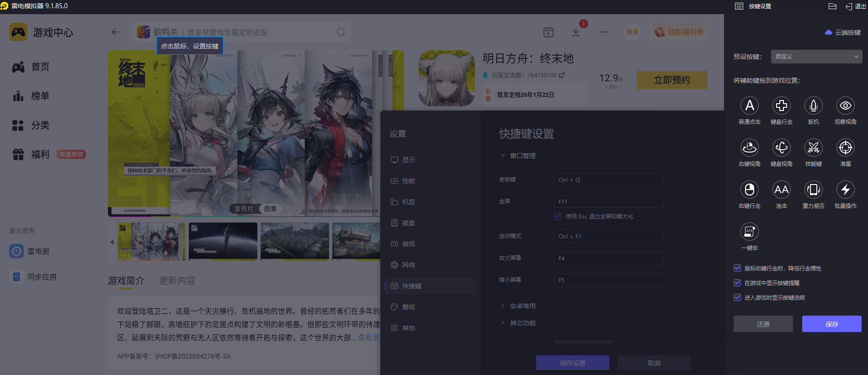This screenshot has height=375, width=868.
Task: Open 同步应用 from recently used
Action: 33,277
